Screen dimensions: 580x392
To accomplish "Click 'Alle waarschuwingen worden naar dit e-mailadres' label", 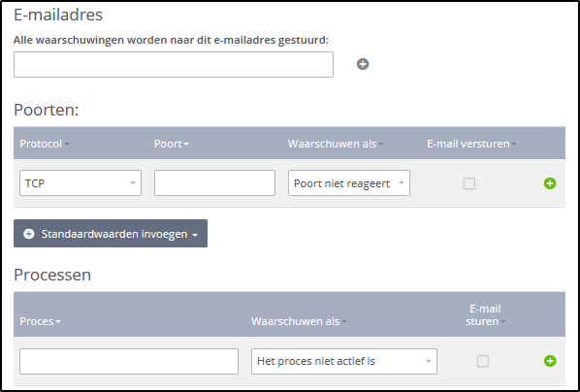I will click(x=171, y=40).
